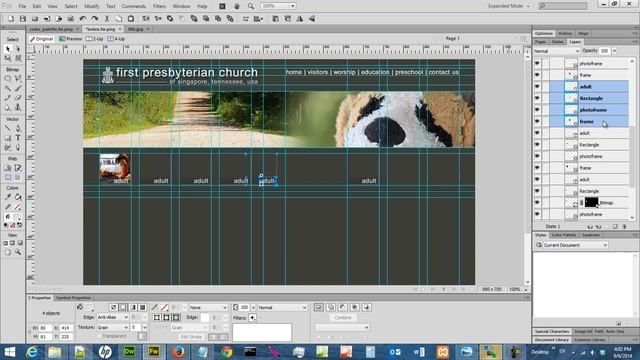The width and height of the screenshot is (640, 360).
Task: Click the stroke color swatch in Tools
Action: click(17, 207)
